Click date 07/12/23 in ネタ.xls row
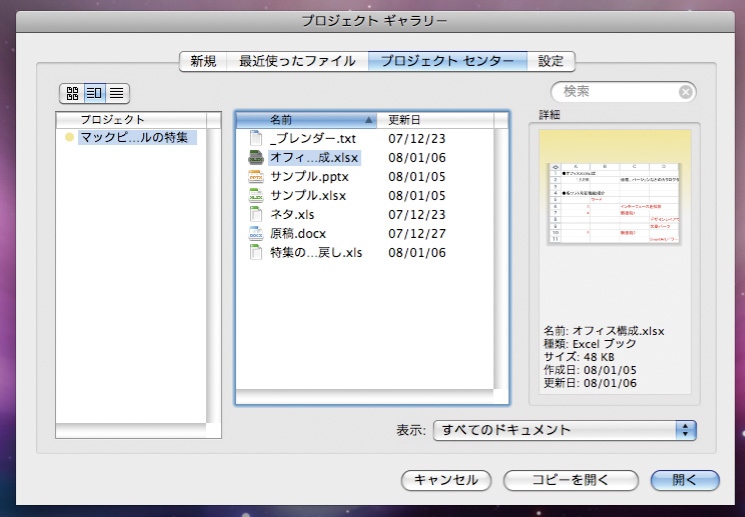745x517 pixels. 417,215
